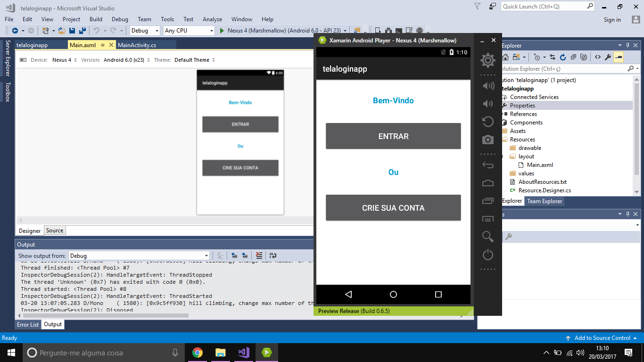
Task: Click the Quick Launch search field
Action: 548,7
